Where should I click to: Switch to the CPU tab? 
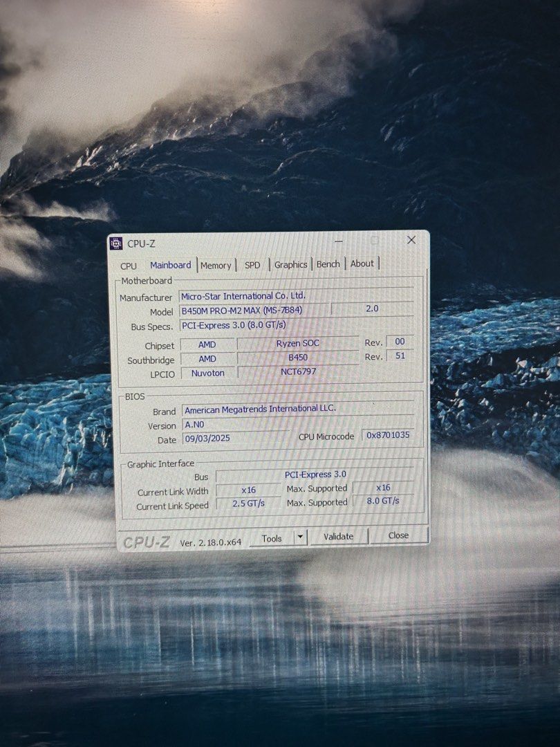pyautogui.click(x=129, y=266)
